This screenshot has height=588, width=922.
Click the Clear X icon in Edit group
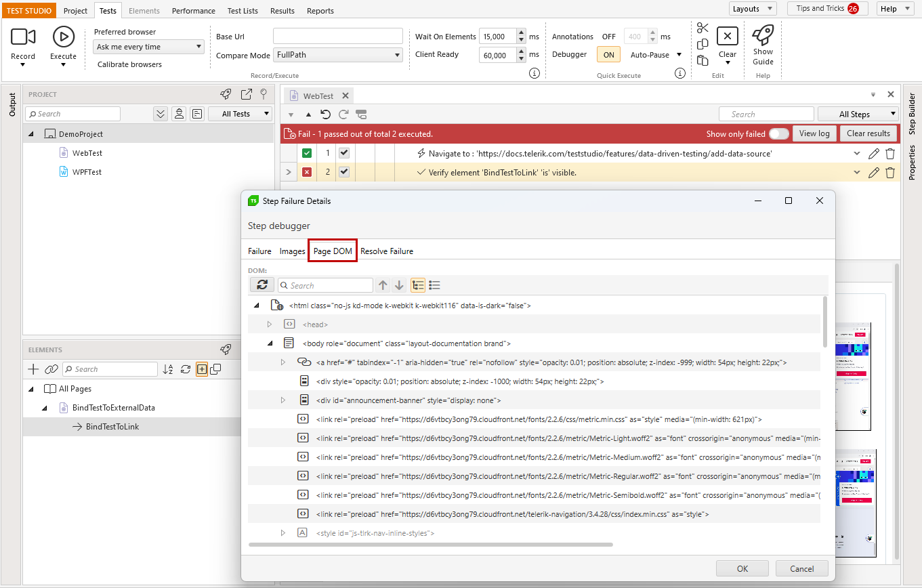(x=728, y=37)
